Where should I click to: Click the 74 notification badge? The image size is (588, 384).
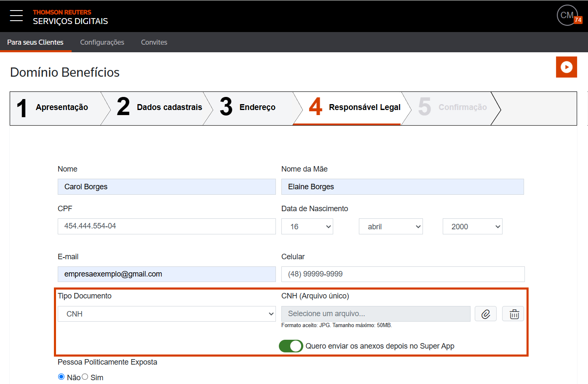[578, 20]
